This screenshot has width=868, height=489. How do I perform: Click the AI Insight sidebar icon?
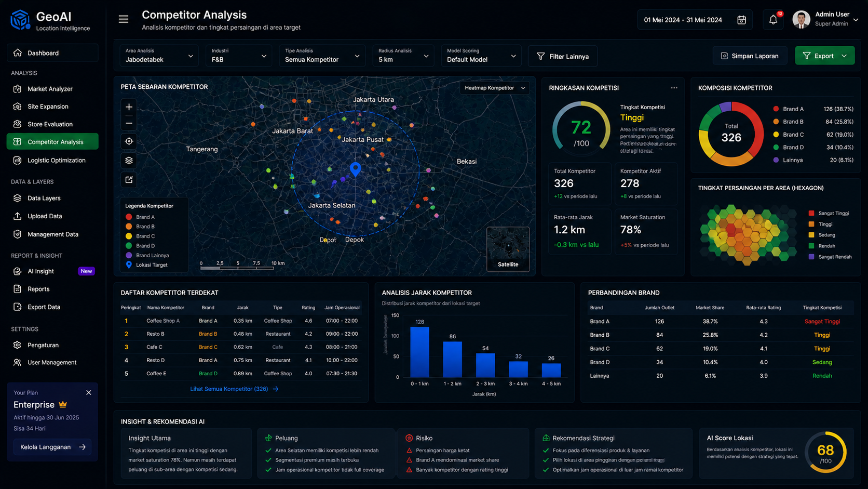(18, 271)
